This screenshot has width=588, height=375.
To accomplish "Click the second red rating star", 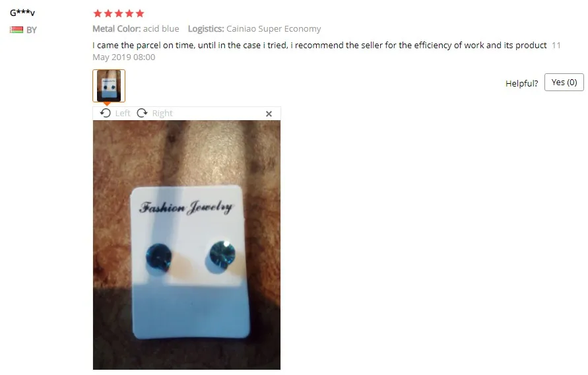I will [108, 14].
